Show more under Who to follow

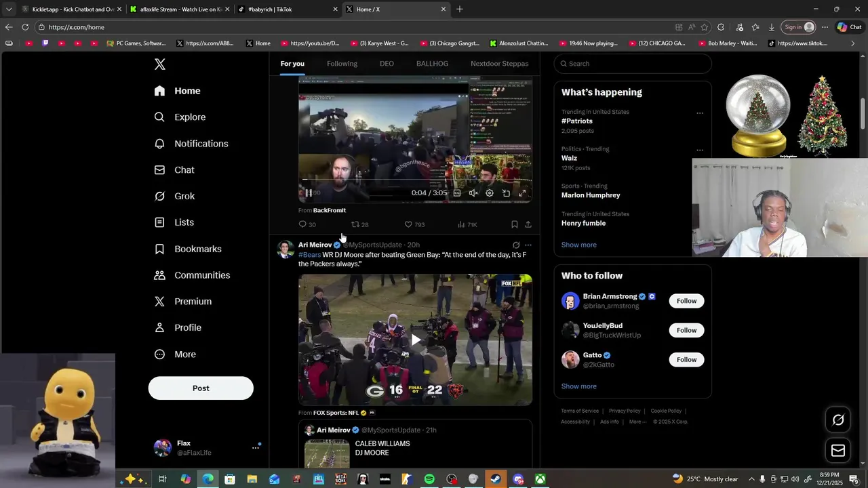coord(579,386)
